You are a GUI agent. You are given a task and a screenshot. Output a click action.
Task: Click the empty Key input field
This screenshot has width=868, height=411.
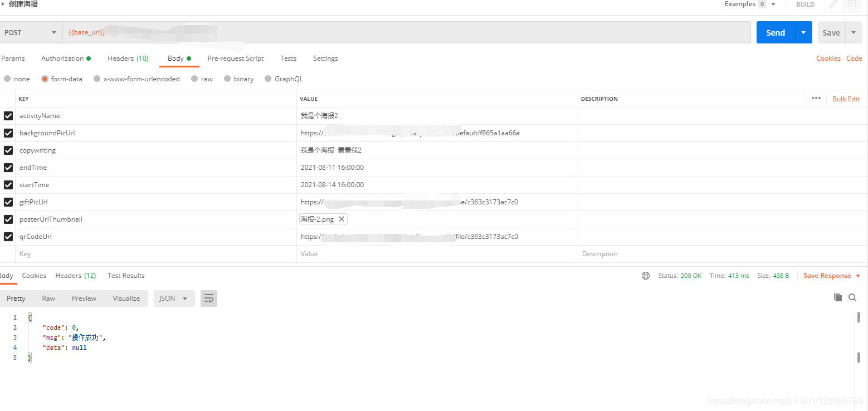click(x=156, y=254)
